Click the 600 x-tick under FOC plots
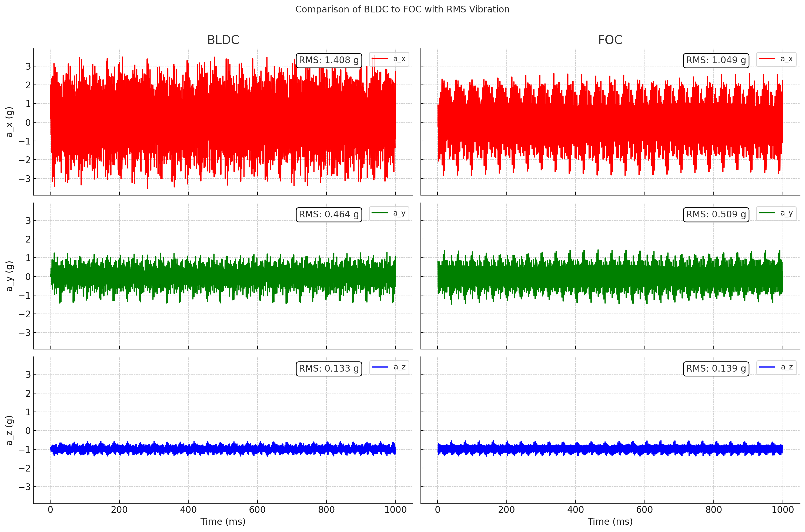 pos(645,510)
